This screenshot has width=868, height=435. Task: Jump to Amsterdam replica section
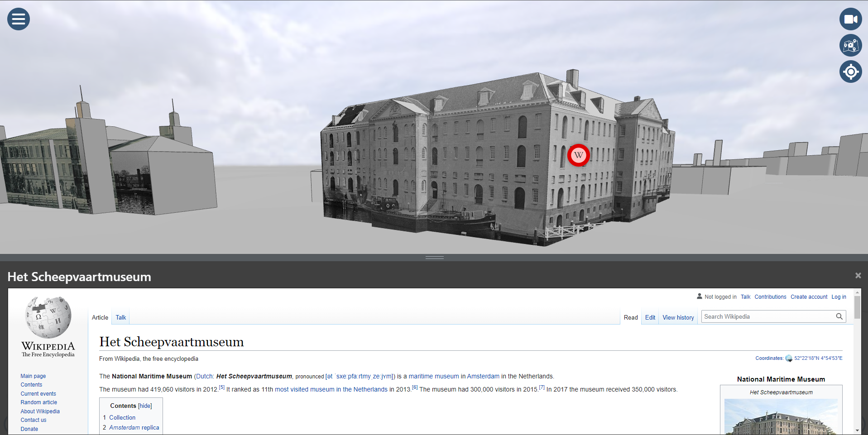[134, 428]
